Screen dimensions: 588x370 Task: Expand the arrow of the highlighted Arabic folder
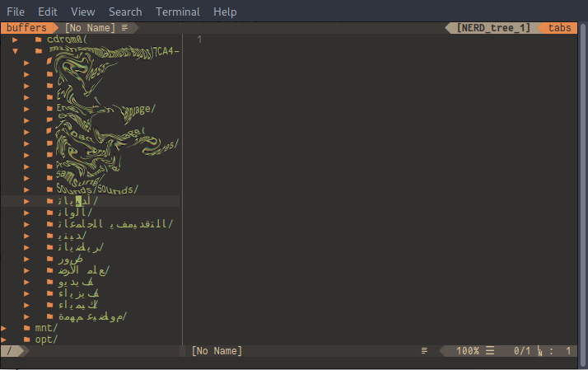(x=26, y=201)
